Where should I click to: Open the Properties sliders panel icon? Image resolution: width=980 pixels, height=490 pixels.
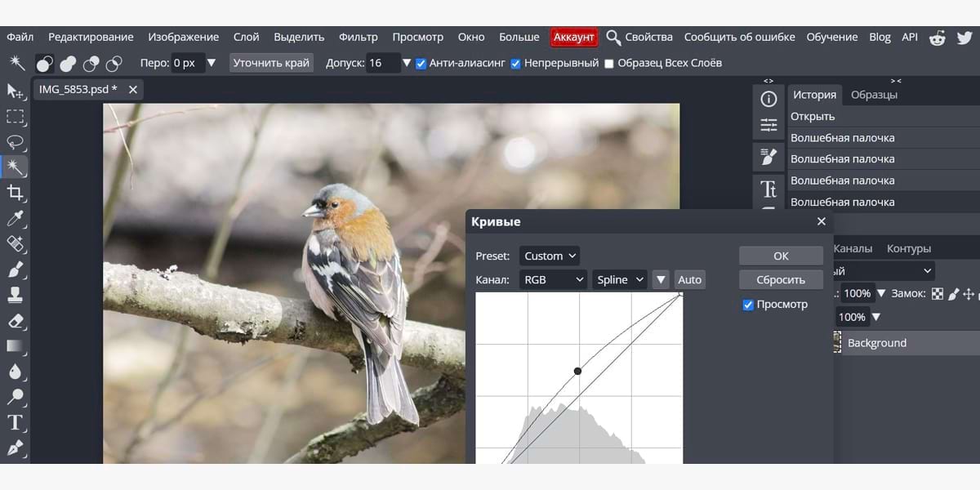(x=768, y=125)
